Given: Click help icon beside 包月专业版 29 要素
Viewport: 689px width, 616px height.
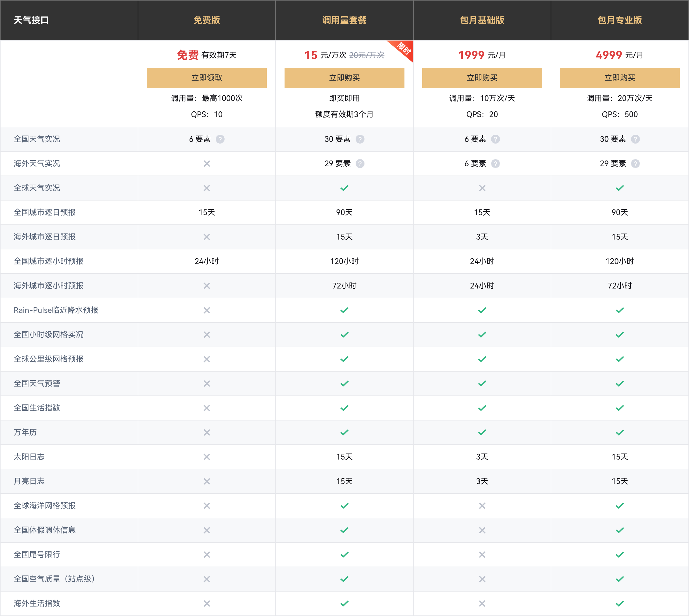Looking at the screenshot, I should [x=635, y=164].
